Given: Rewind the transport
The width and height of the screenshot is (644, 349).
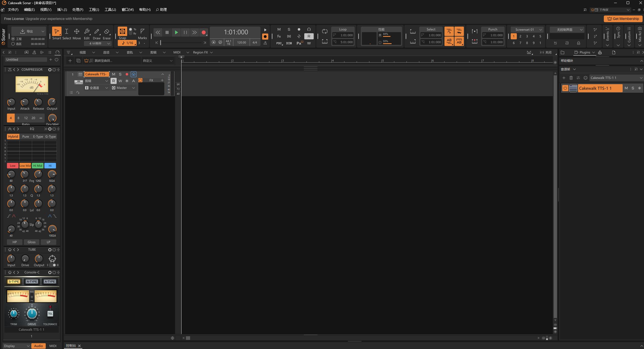Looking at the screenshot, I should (158, 32).
